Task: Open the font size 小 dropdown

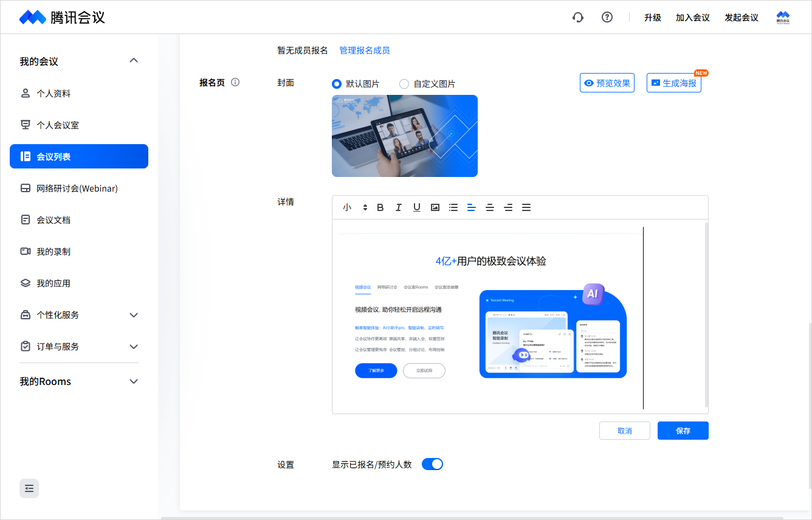Action: (355, 207)
